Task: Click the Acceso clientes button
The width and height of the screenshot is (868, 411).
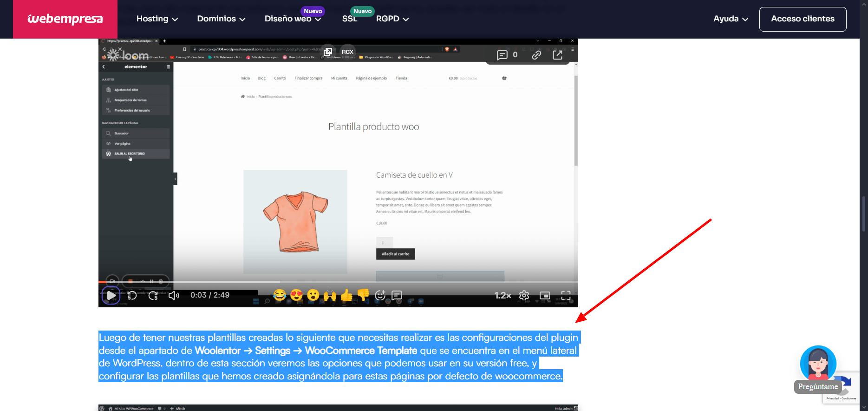Action: click(x=803, y=19)
